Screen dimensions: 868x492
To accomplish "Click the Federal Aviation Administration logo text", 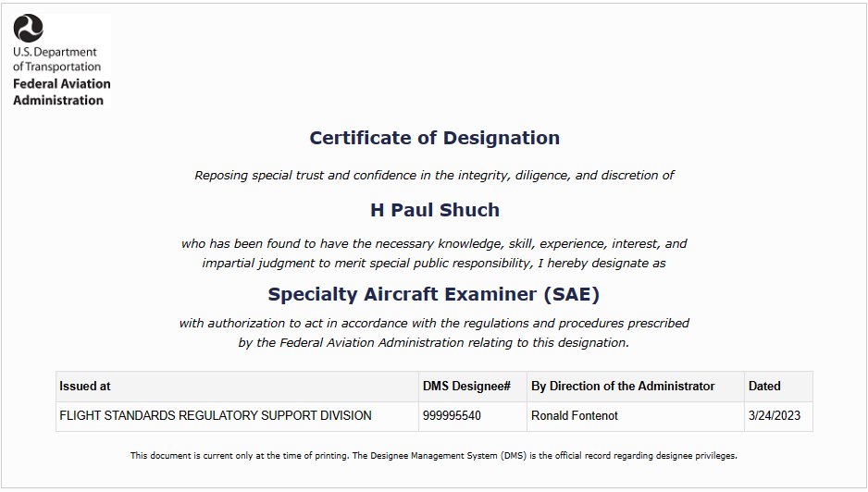I will pyautogui.click(x=61, y=92).
